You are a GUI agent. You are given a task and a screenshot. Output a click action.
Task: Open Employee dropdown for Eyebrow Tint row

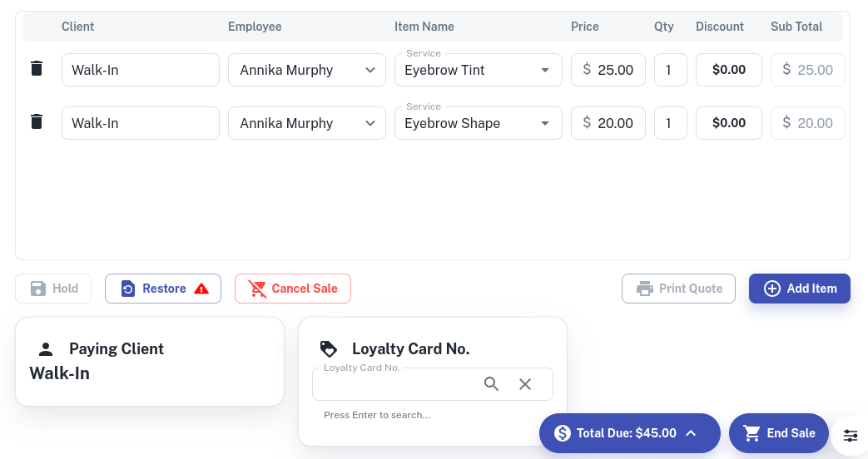pos(370,70)
